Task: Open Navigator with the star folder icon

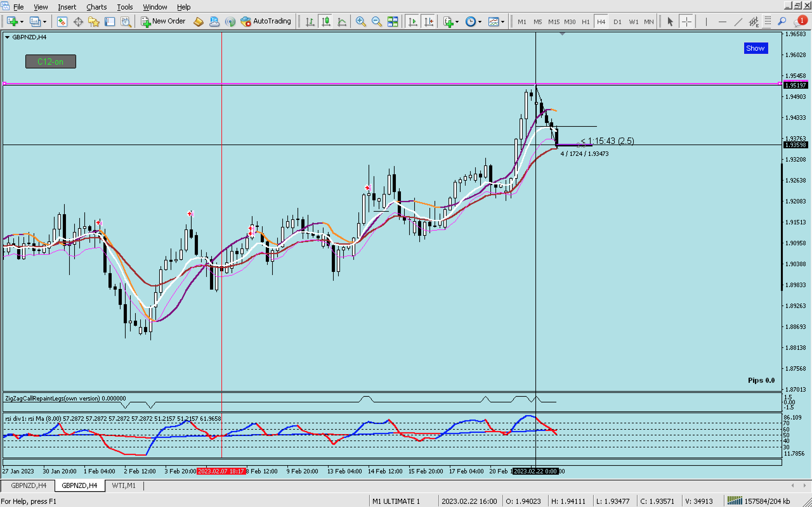Action: pos(94,22)
